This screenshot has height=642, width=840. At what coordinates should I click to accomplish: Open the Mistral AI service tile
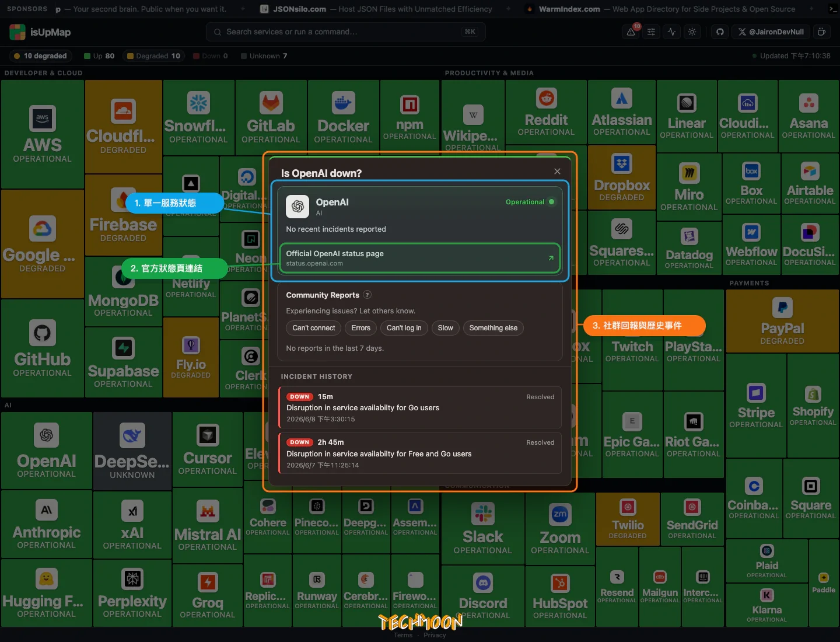pos(208,525)
